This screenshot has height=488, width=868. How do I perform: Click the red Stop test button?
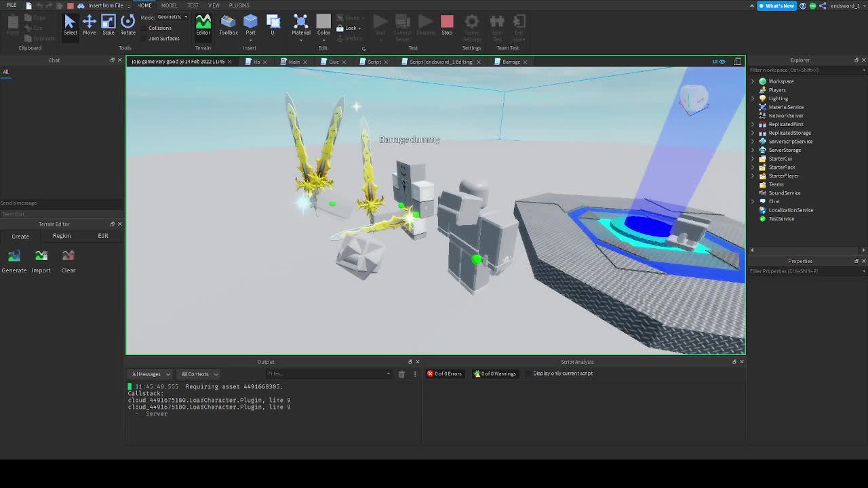[x=447, y=24]
